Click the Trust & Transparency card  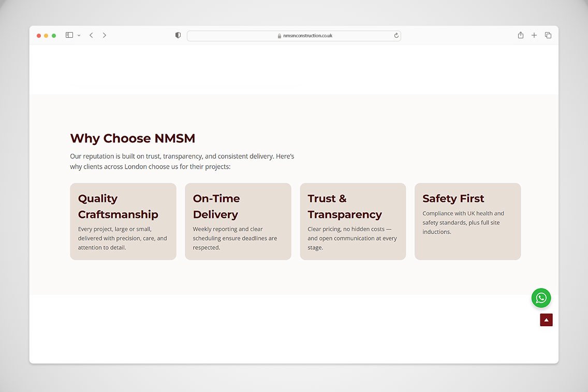point(352,221)
